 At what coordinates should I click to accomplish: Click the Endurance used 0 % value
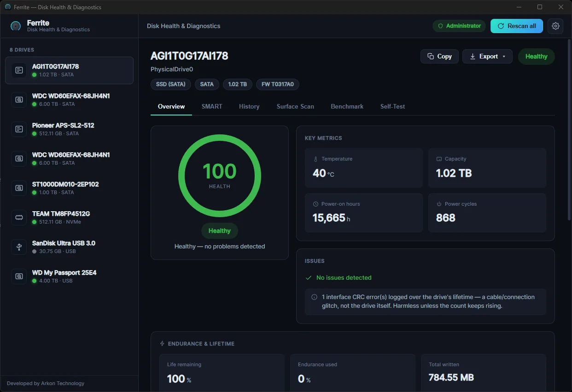pos(304,379)
